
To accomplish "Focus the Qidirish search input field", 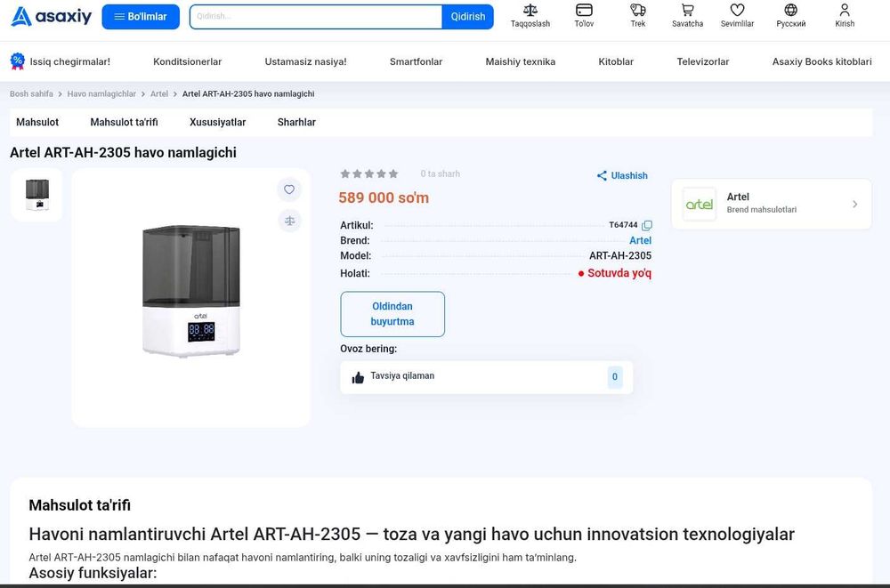I will pyautogui.click(x=316, y=17).
